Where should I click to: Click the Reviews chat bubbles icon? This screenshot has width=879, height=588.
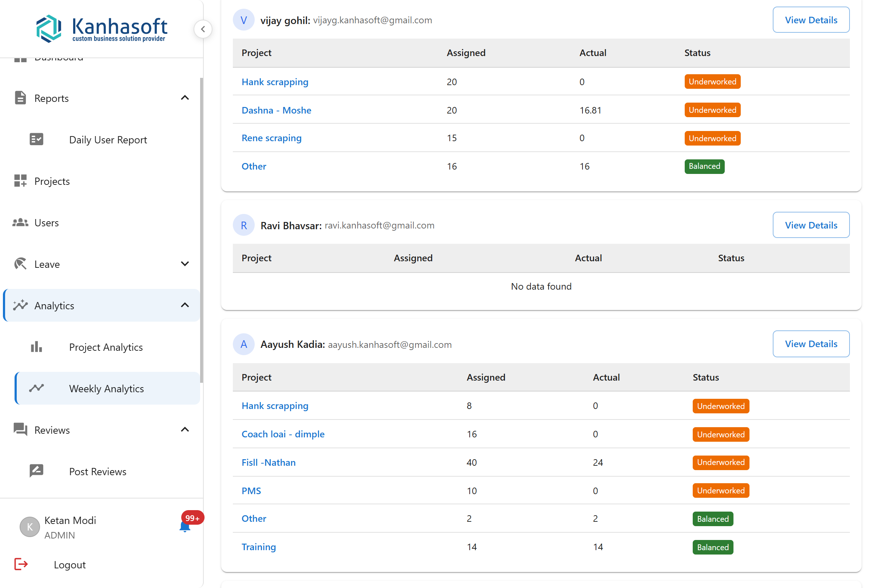point(20,430)
